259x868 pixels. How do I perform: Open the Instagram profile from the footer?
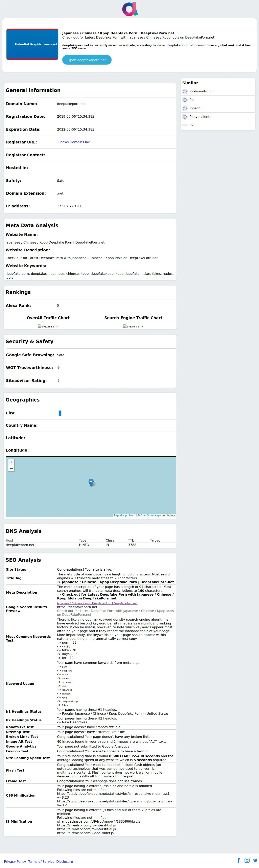pos(247,860)
